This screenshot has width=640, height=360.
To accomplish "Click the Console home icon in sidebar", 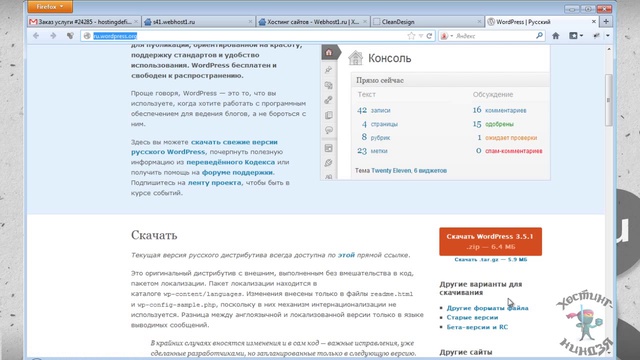I will coord(329,53).
